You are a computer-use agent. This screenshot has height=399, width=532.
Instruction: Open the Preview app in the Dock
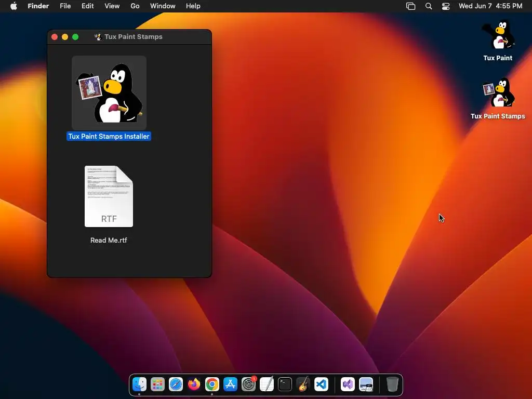click(x=366, y=384)
